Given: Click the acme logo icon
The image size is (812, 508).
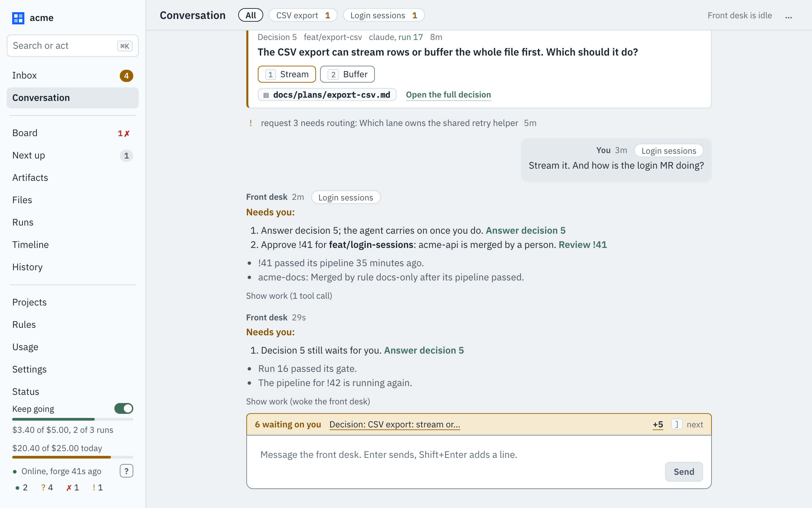Looking at the screenshot, I should (18, 18).
